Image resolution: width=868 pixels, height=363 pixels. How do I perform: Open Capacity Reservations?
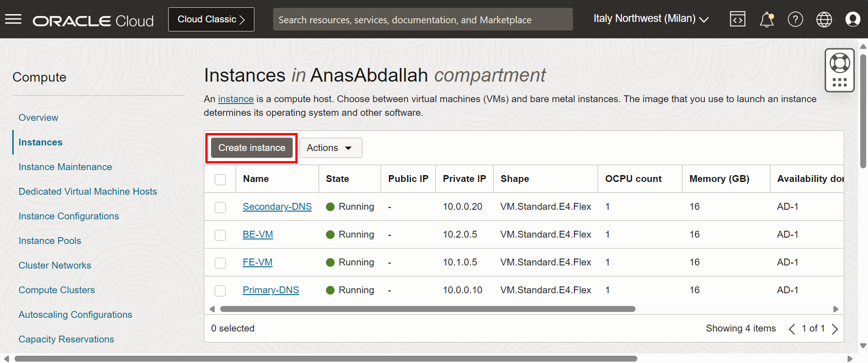click(x=66, y=339)
